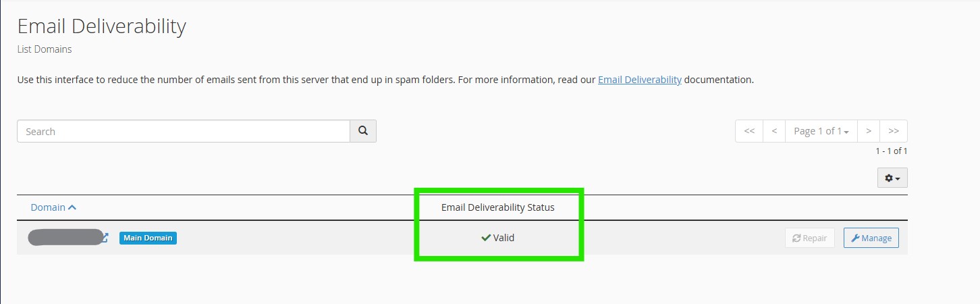Click the List Domains subtitle

tap(45, 49)
